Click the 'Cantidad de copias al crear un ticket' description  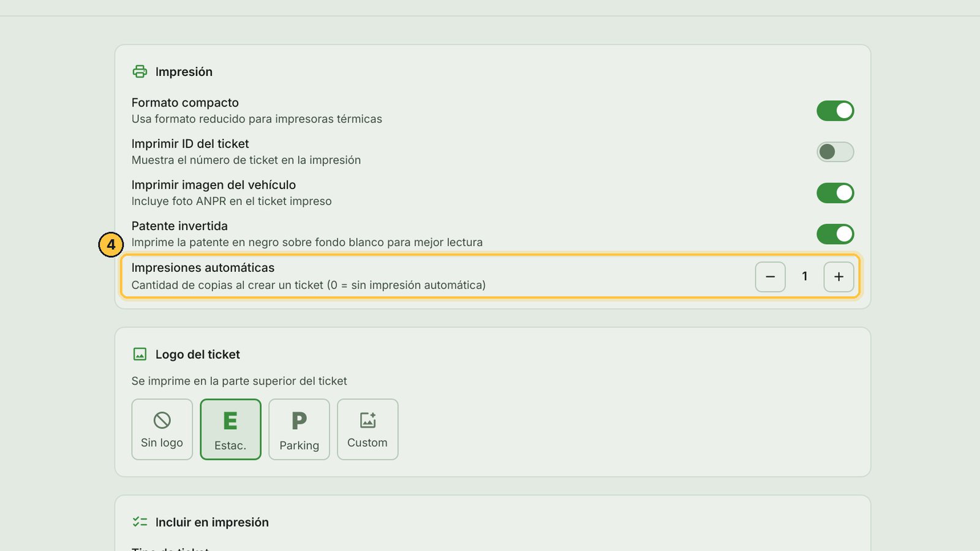(x=309, y=285)
